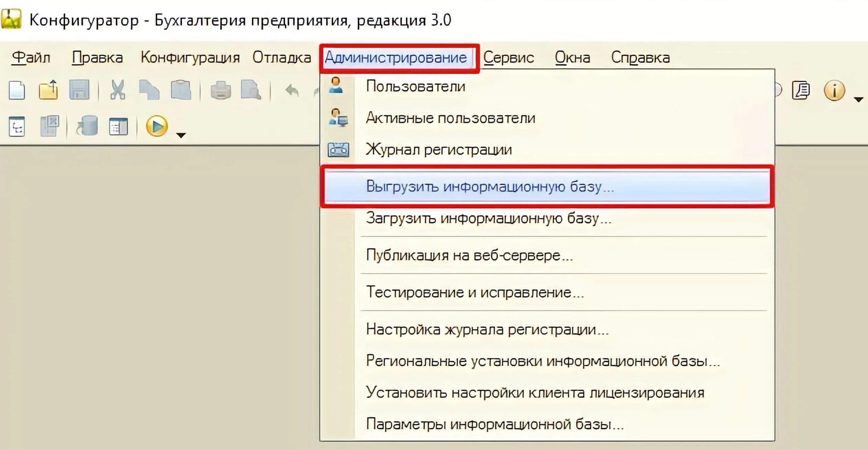868x449 pixels.
Task: Expand the toolbar options arrow at far right
Action: pos(858,100)
